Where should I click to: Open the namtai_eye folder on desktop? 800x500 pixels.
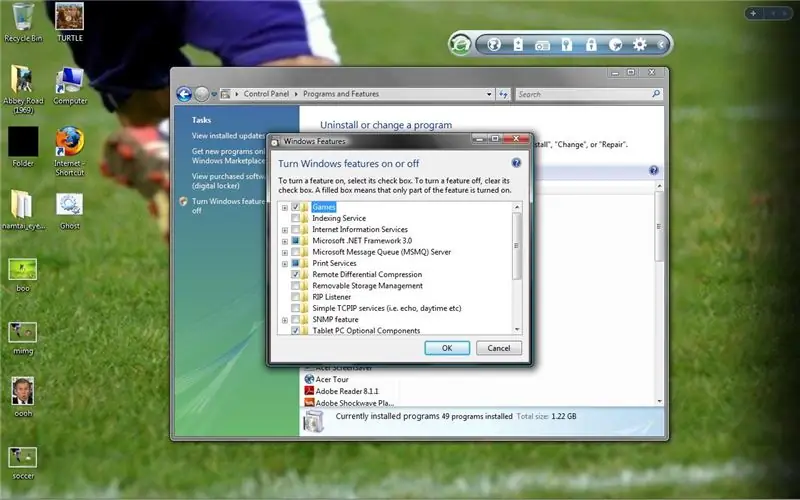click(x=22, y=209)
